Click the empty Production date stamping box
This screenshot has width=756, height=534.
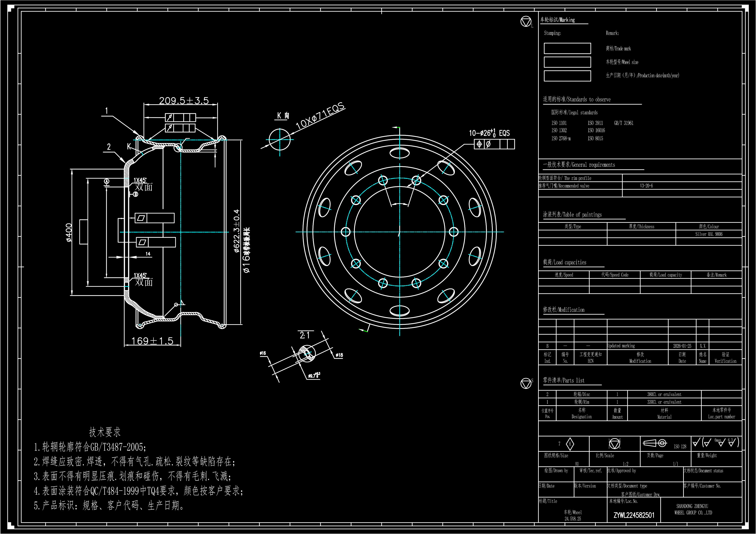click(x=567, y=76)
